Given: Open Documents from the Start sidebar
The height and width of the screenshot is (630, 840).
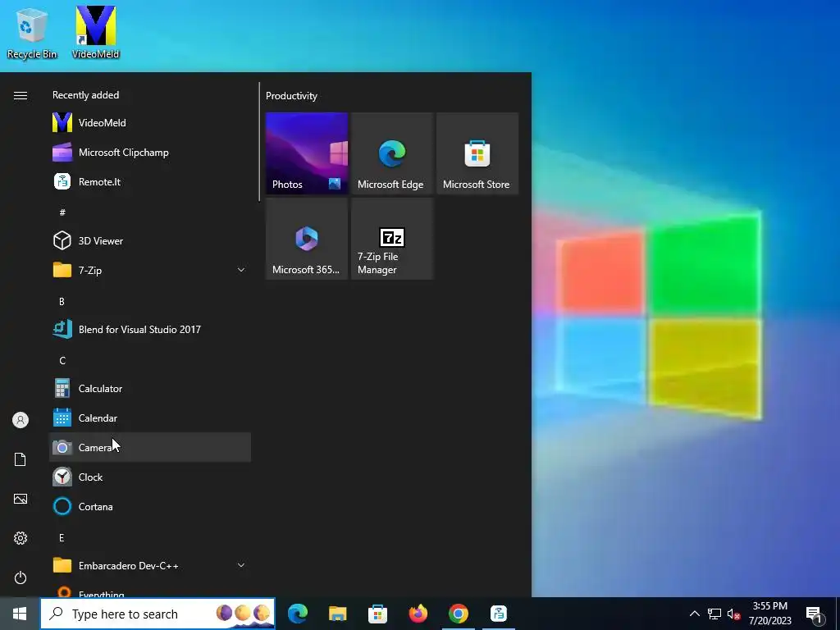Looking at the screenshot, I should (x=21, y=459).
